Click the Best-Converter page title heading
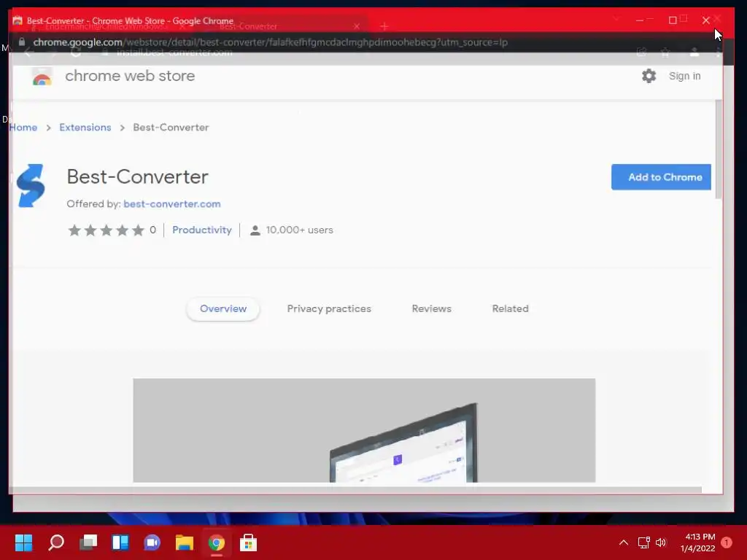The width and height of the screenshot is (747, 560). [138, 176]
